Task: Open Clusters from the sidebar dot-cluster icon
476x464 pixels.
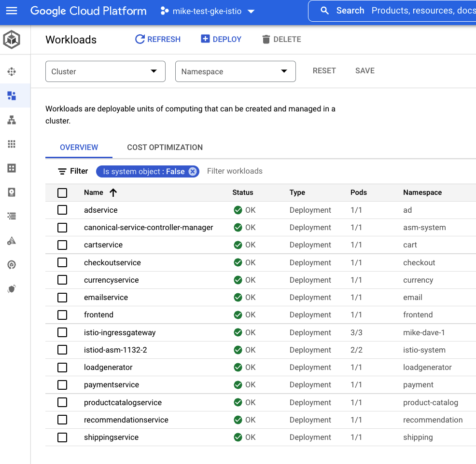Action: point(12,71)
